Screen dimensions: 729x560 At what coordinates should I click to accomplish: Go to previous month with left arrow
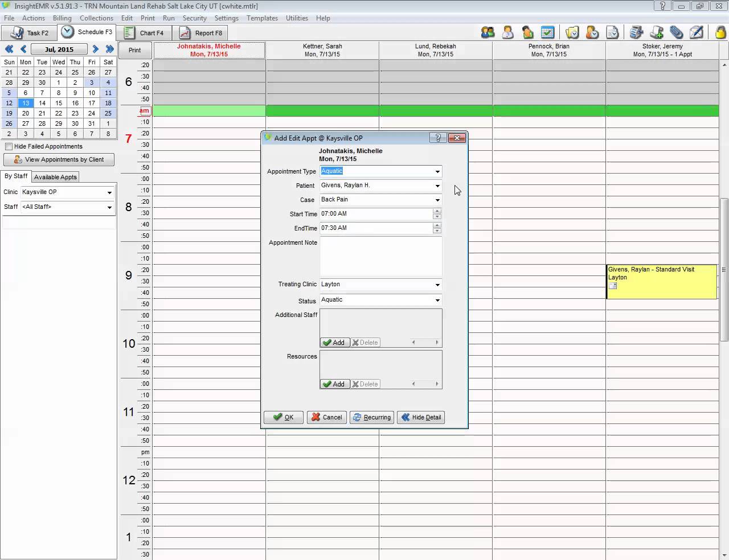(x=23, y=50)
